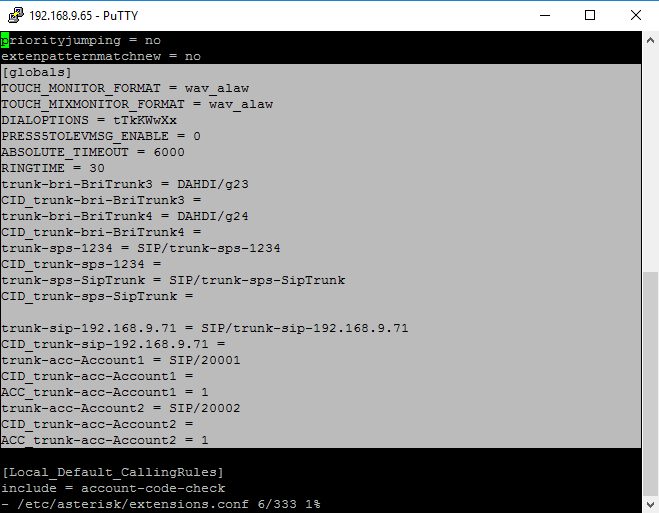Close the PuTTY session window
659x513 pixels.
pos(636,16)
